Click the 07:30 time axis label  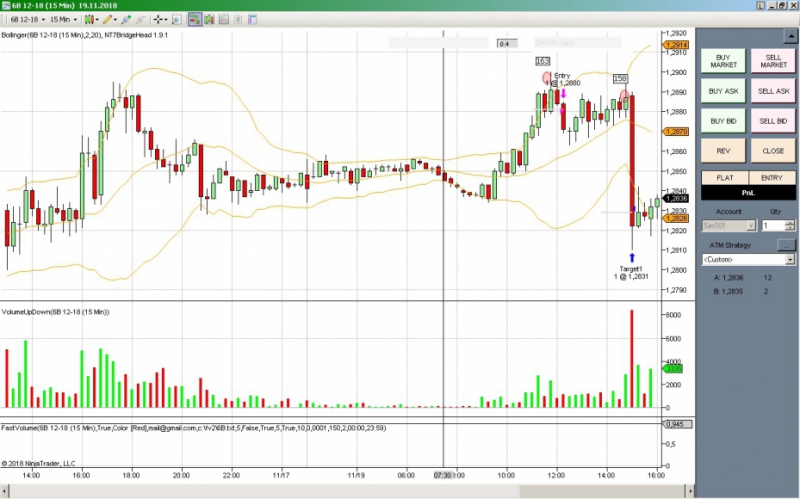[442, 475]
